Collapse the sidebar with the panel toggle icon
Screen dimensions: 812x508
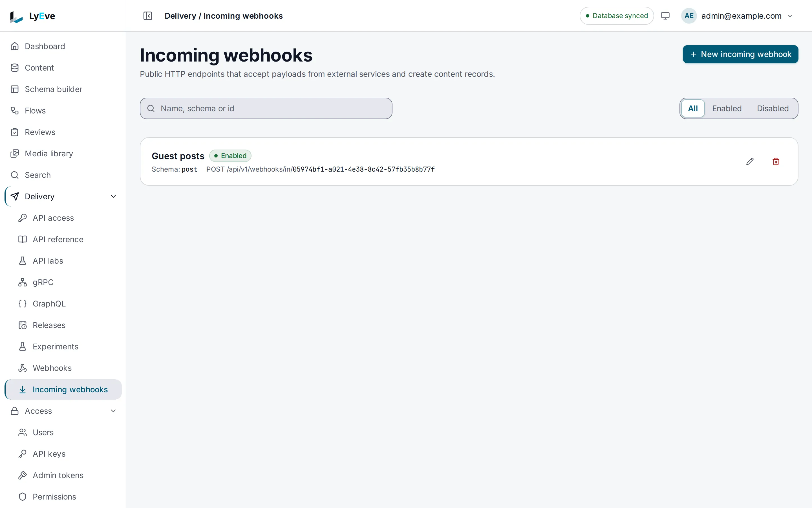pyautogui.click(x=148, y=16)
